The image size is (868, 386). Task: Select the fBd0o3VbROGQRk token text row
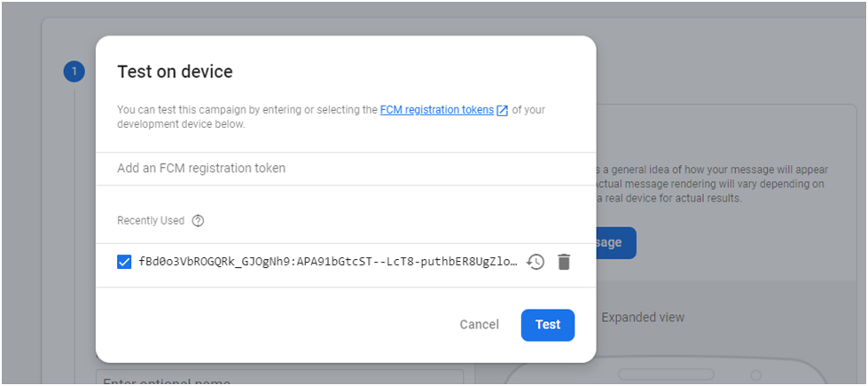pos(328,262)
